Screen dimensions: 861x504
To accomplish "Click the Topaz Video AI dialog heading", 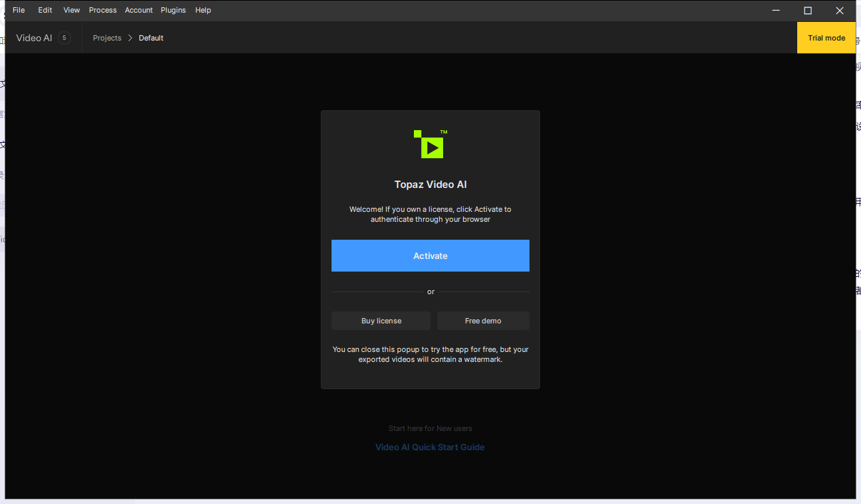I will (430, 185).
